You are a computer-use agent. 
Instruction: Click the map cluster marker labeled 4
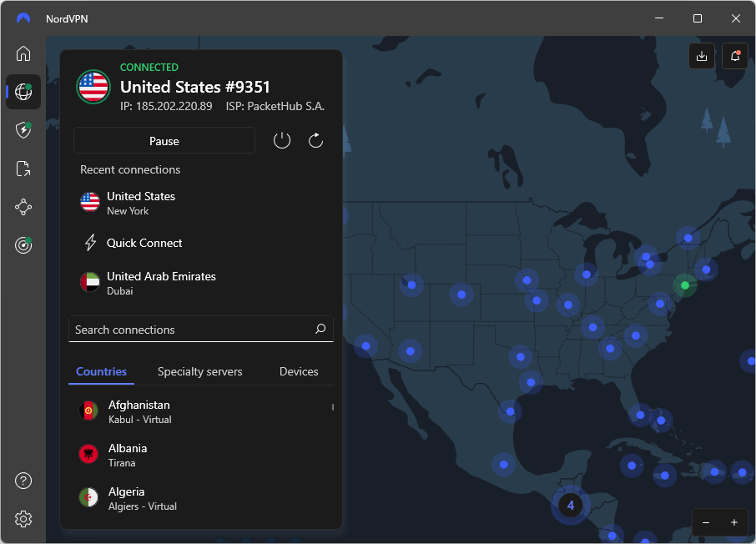[571, 506]
